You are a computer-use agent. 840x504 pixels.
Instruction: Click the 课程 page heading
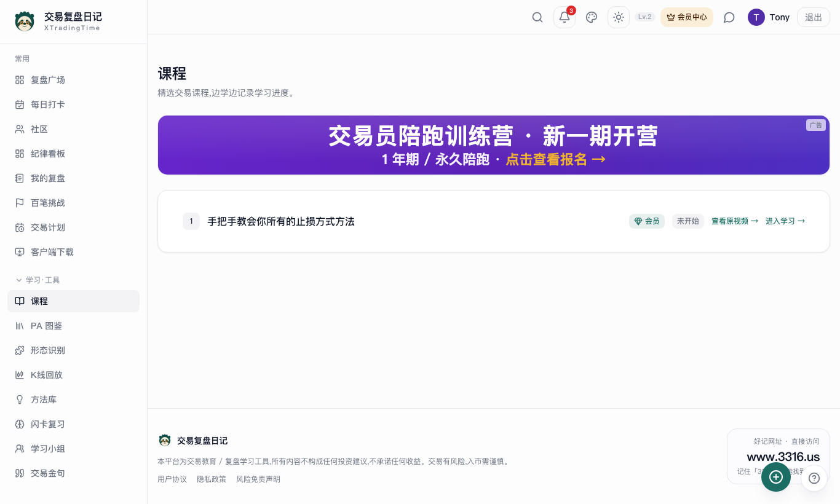coord(172,74)
